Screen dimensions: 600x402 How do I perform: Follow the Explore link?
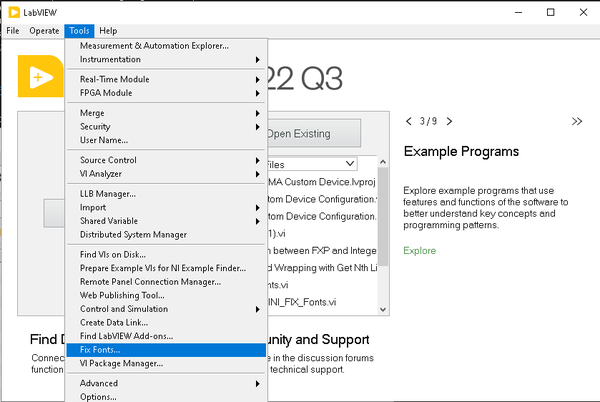[x=419, y=250]
